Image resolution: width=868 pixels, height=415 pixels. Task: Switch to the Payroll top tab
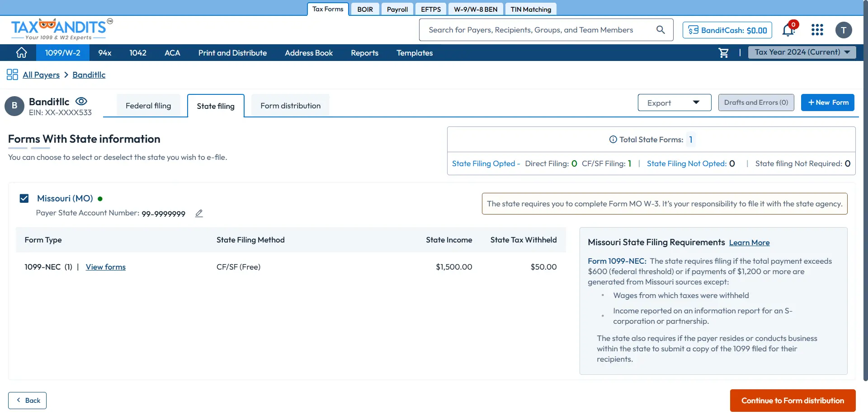tap(397, 9)
